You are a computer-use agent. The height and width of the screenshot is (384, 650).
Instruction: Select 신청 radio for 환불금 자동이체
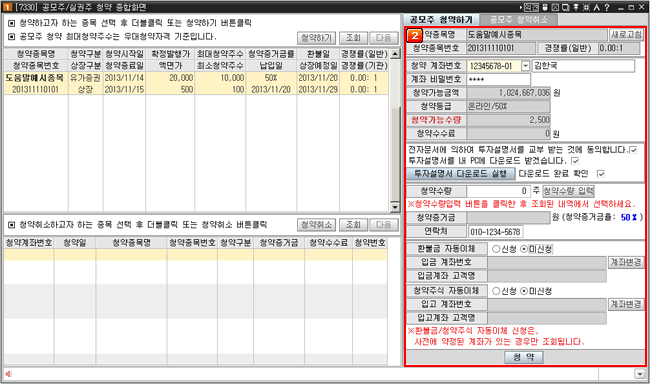pyautogui.click(x=496, y=249)
